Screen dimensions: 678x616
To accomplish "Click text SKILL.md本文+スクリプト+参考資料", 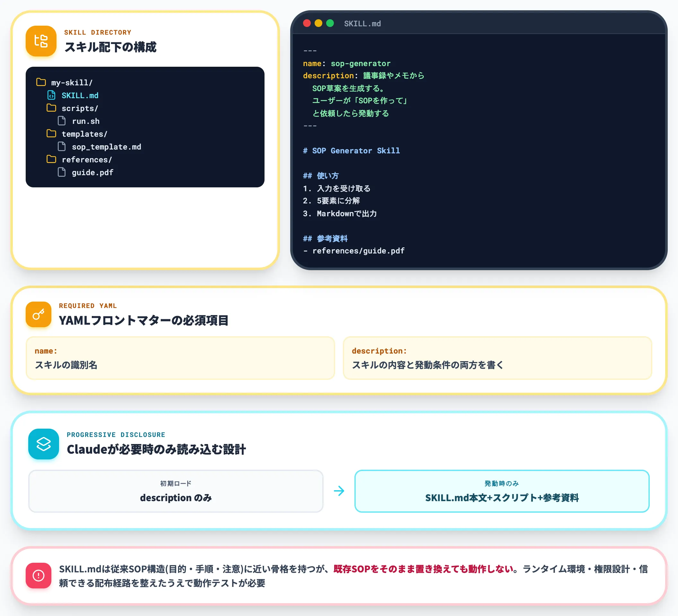I will [x=502, y=497].
